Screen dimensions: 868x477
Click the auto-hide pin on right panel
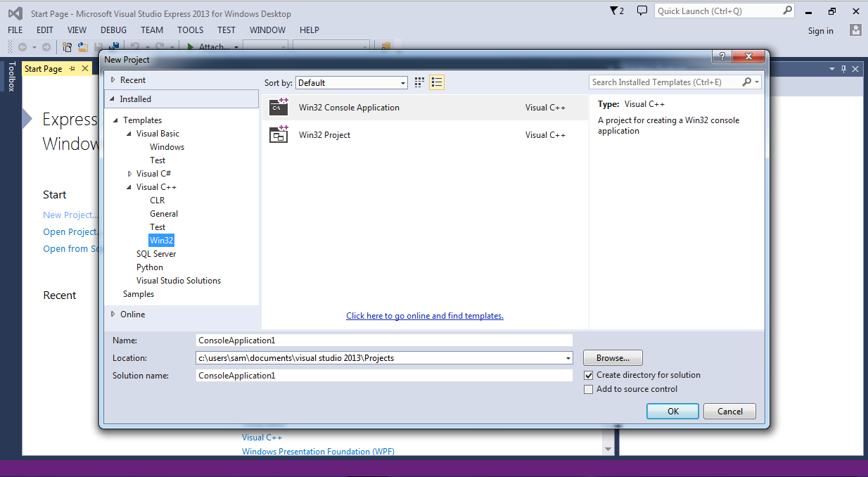(x=844, y=69)
